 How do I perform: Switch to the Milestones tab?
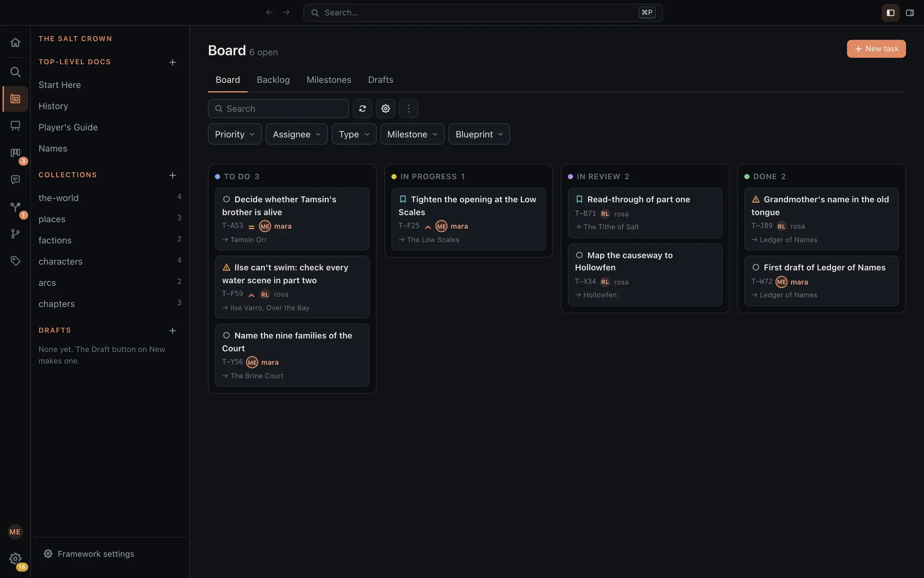(329, 80)
